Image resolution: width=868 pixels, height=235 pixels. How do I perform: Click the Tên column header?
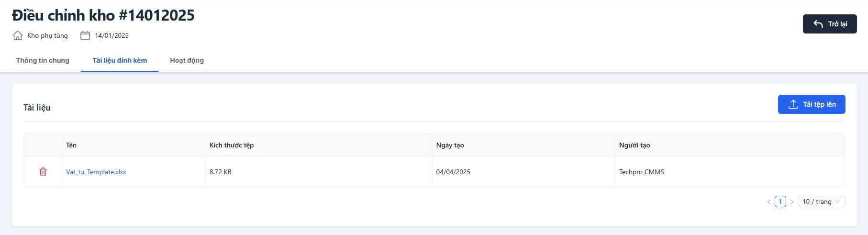pos(71,145)
